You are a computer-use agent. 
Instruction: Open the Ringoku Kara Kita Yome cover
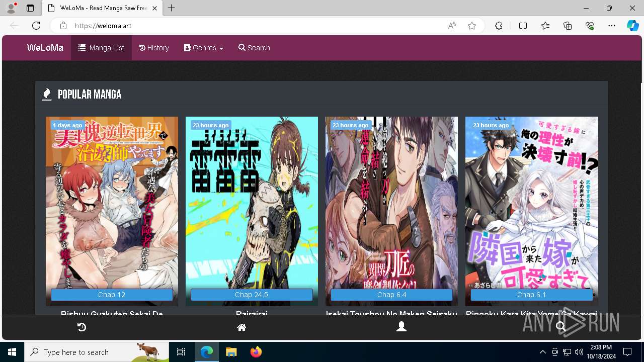[x=532, y=211]
